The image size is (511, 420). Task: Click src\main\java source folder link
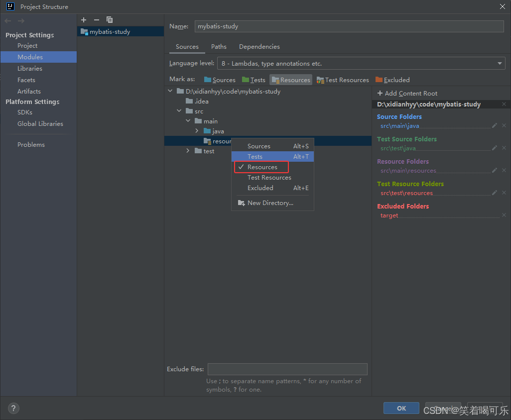click(x=399, y=126)
